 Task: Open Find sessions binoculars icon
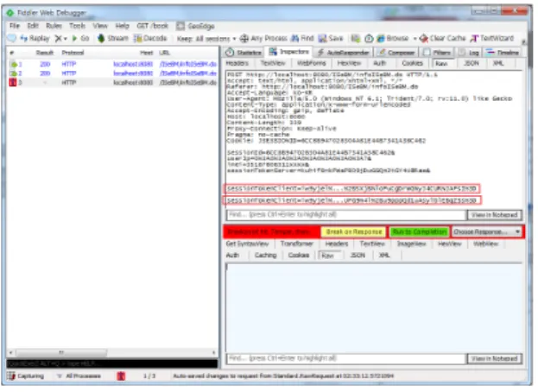point(294,38)
